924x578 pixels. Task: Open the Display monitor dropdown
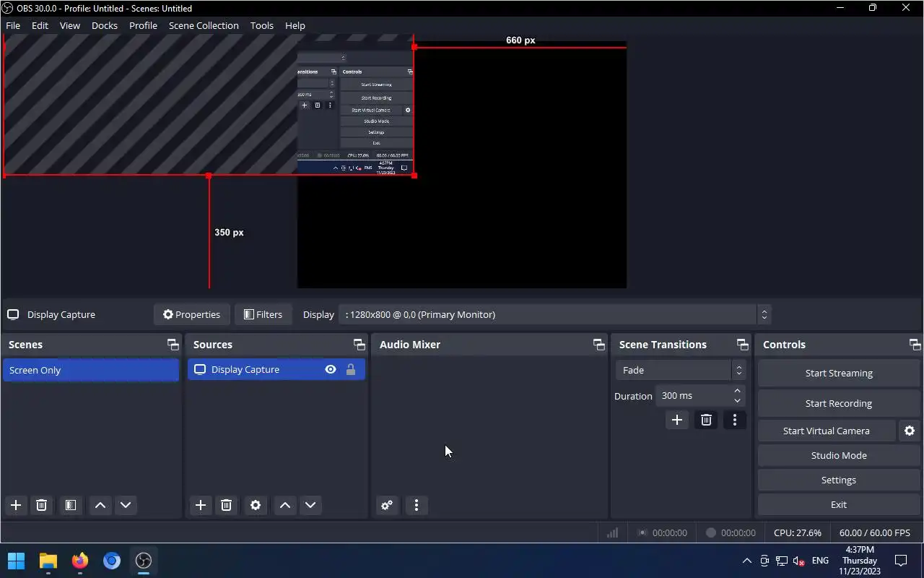pyautogui.click(x=555, y=314)
